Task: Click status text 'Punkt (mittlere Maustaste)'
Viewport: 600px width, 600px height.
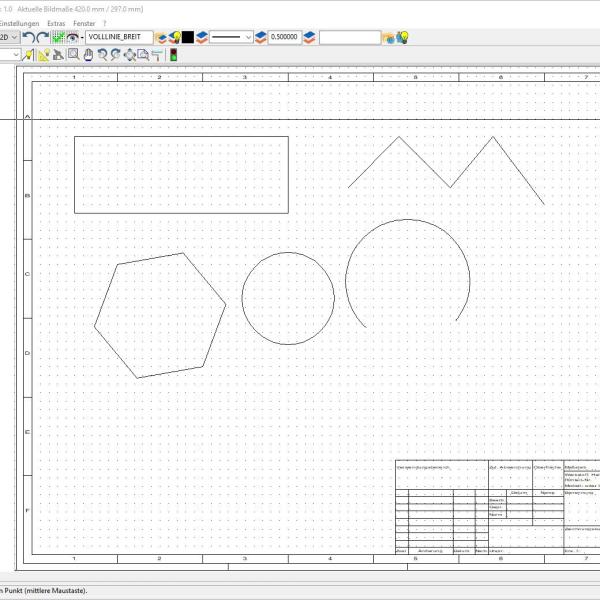Action: click(x=46, y=590)
